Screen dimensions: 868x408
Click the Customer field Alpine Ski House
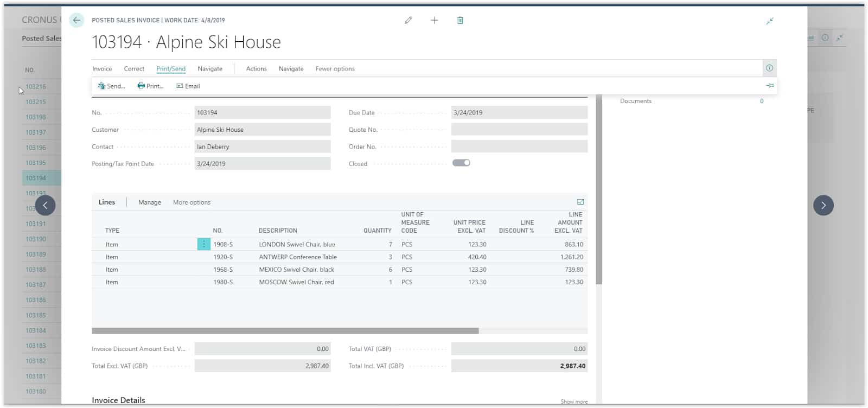pos(263,130)
